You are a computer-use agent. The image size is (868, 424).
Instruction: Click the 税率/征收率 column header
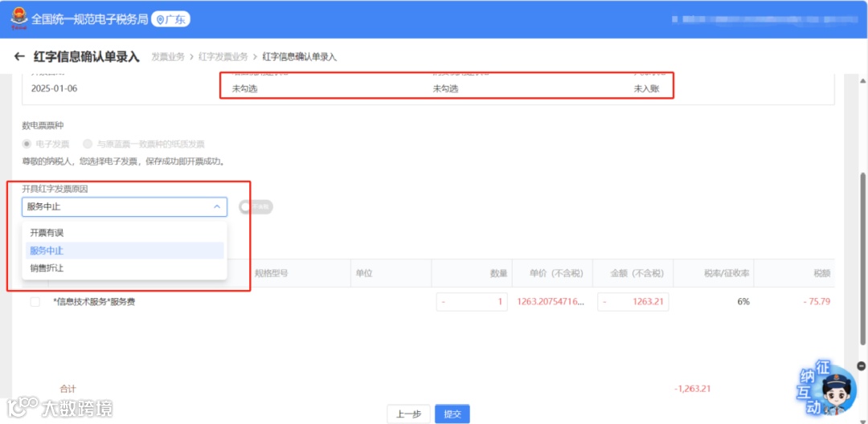[x=727, y=273]
